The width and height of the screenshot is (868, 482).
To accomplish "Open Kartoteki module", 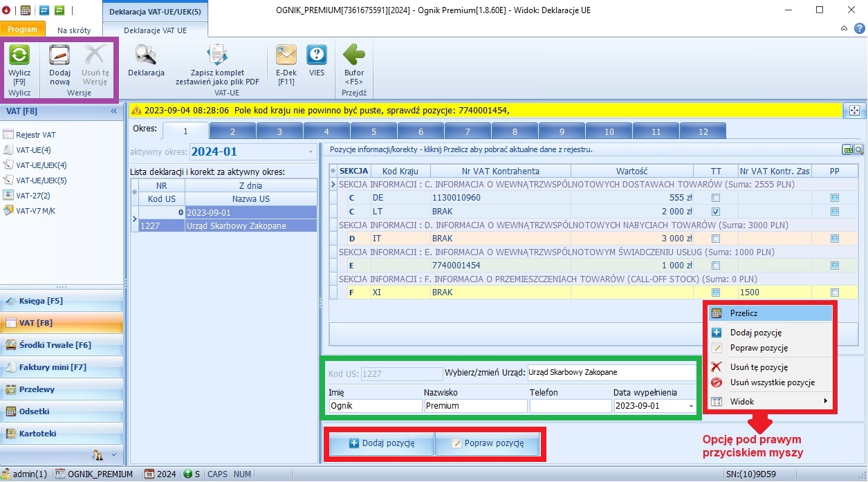I will click(62, 434).
